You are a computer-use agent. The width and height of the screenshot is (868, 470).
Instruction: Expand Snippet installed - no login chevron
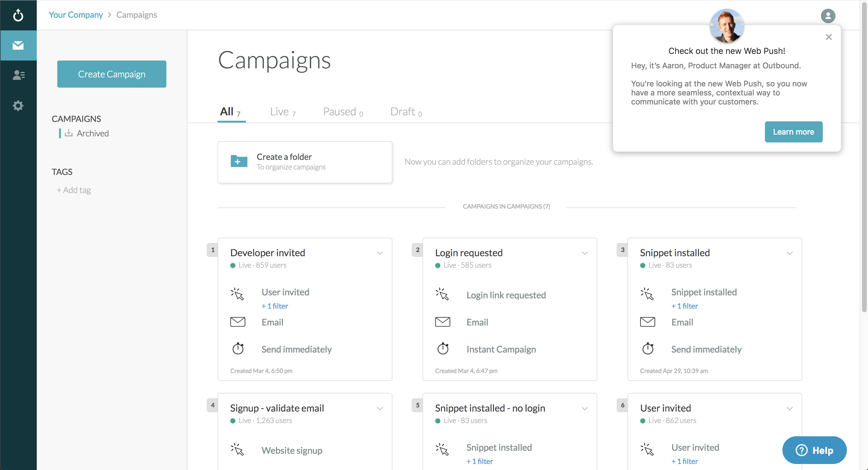(585, 408)
